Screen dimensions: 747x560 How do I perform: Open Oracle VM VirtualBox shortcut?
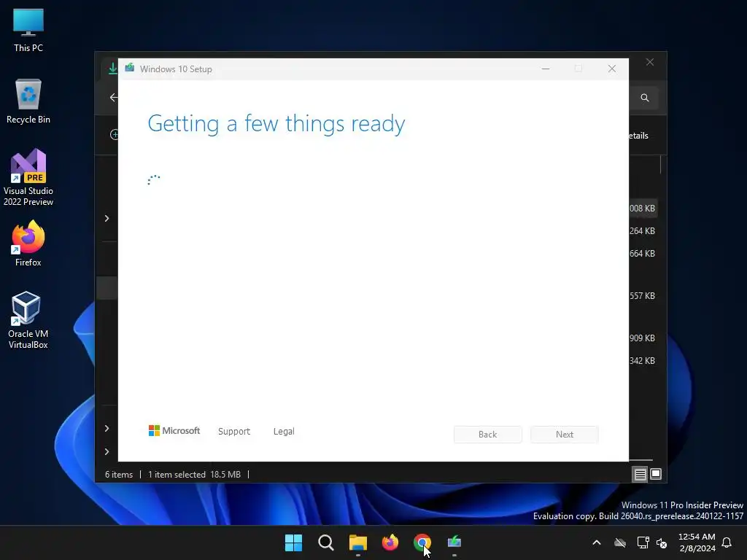click(x=28, y=320)
